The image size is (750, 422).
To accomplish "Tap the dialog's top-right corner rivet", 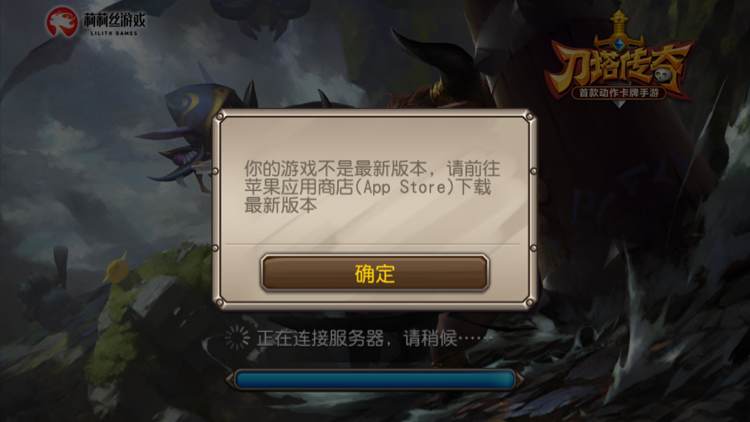I will pos(529,116).
